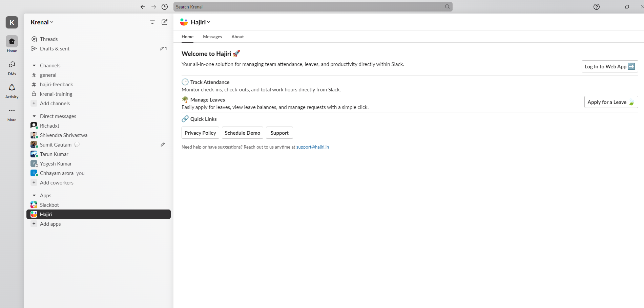
Task: Click the Add channels label
Action: (x=55, y=103)
